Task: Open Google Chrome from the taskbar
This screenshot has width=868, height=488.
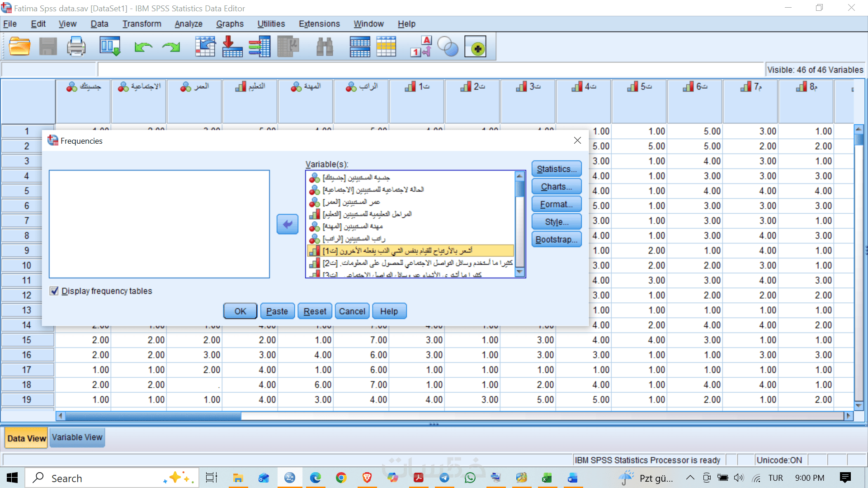Action: 341,478
